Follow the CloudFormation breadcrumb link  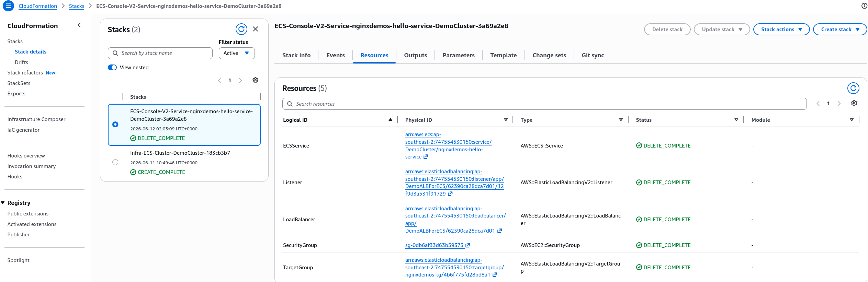[x=38, y=6]
